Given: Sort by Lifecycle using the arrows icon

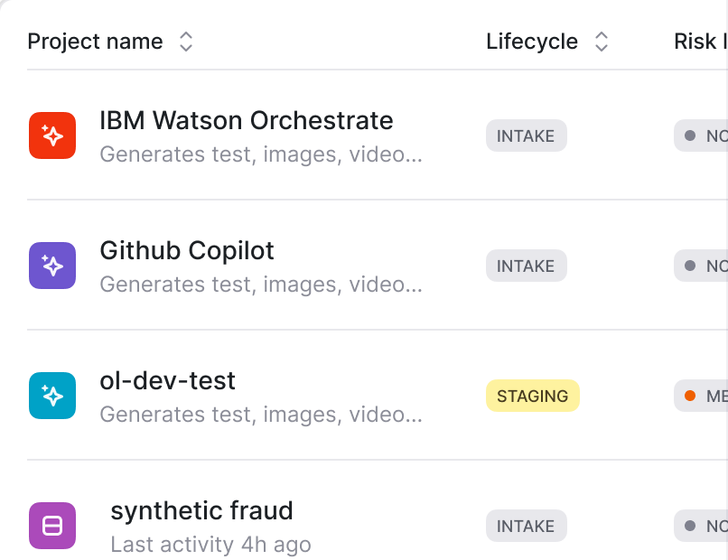Looking at the screenshot, I should (602, 42).
